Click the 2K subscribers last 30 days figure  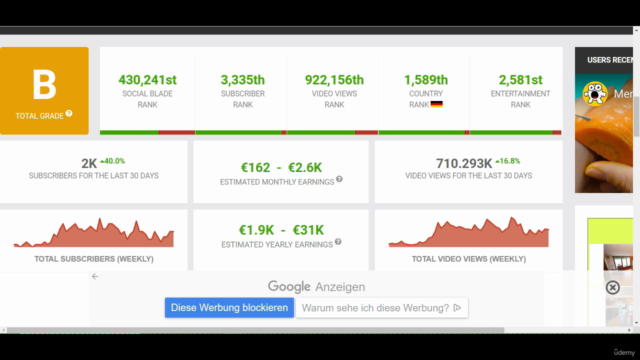click(x=89, y=164)
